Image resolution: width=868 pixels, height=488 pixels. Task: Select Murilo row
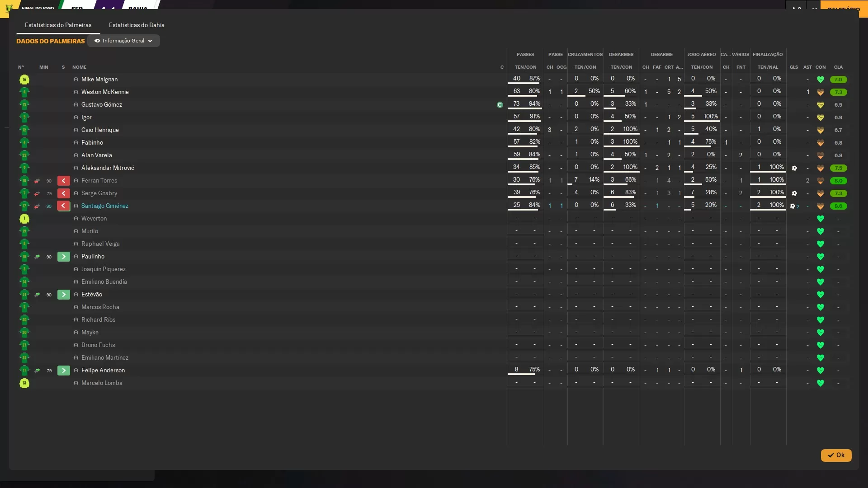click(x=434, y=231)
